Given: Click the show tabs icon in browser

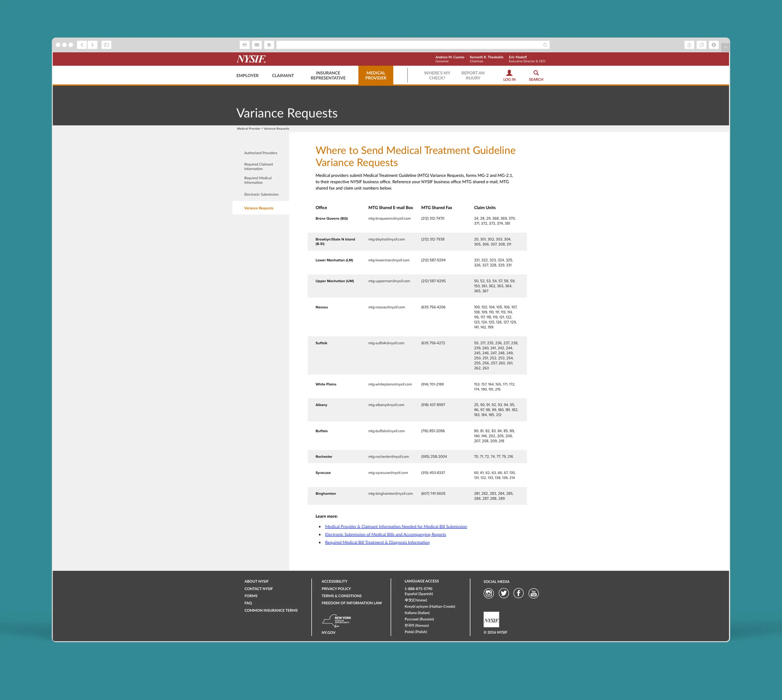Looking at the screenshot, I should (702, 45).
